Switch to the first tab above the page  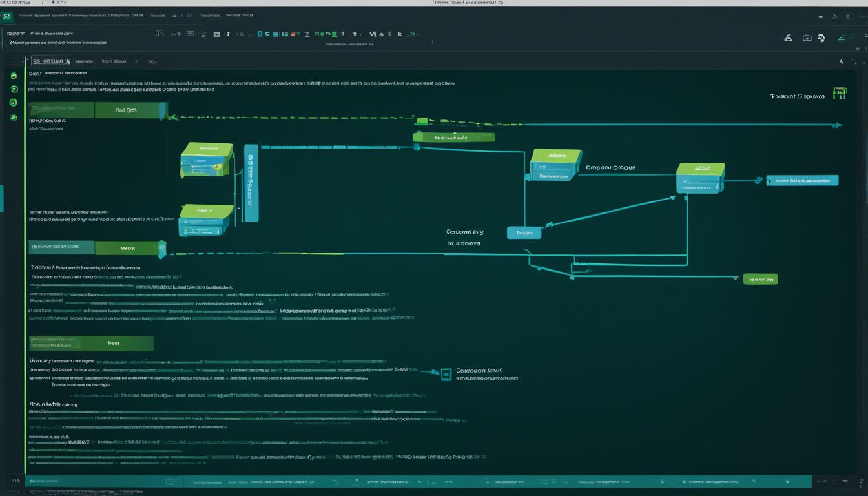click(52, 61)
